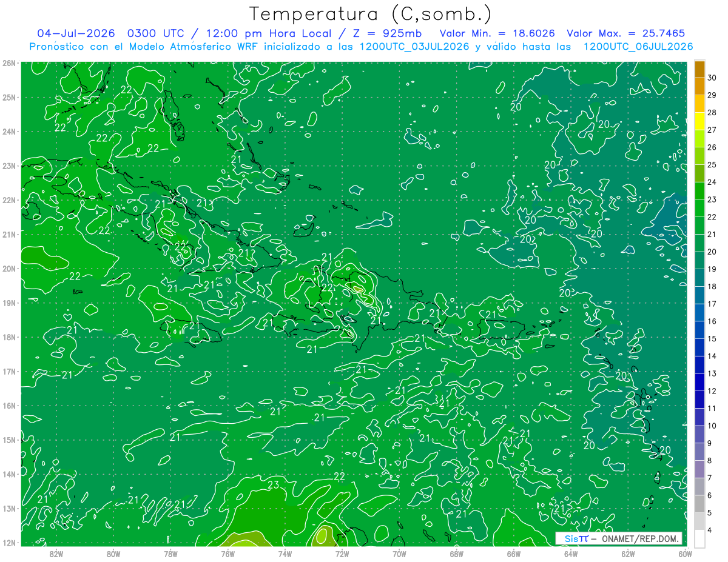Click the '16' label on the color scale
Screen dimensions: 728x562
coord(712,321)
